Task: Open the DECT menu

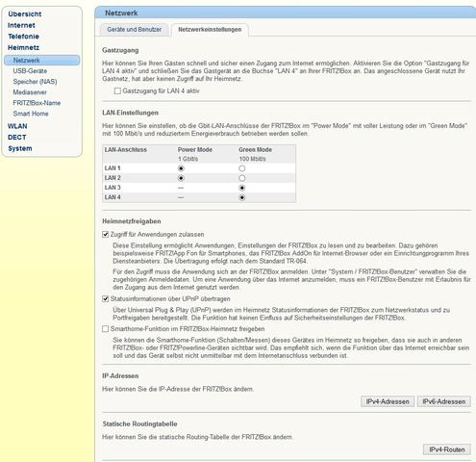Action: 16,138
